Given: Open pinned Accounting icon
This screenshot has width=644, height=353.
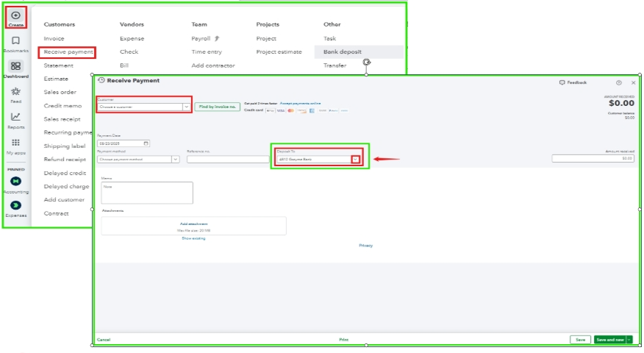Looking at the screenshot, I should pos(15,181).
